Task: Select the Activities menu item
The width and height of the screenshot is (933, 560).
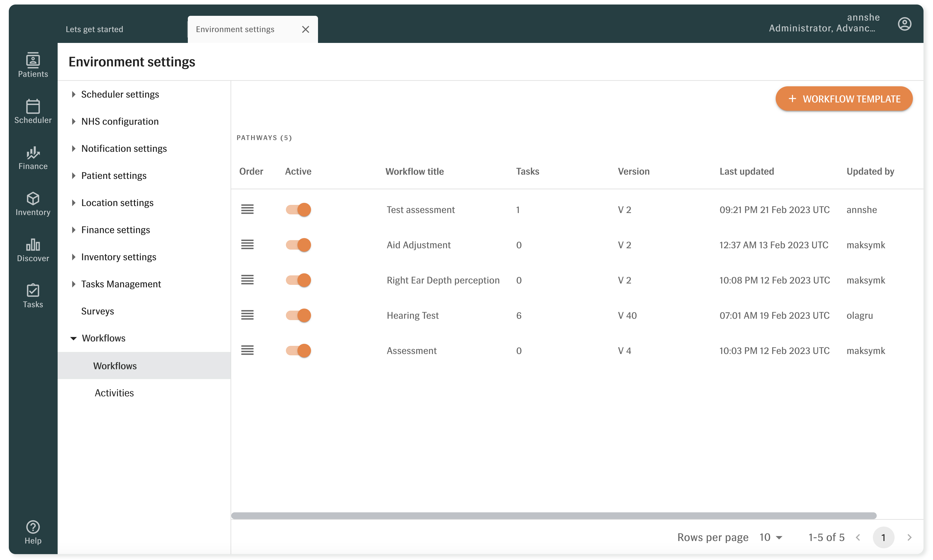Action: pyautogui.click(x=114, y=392)
